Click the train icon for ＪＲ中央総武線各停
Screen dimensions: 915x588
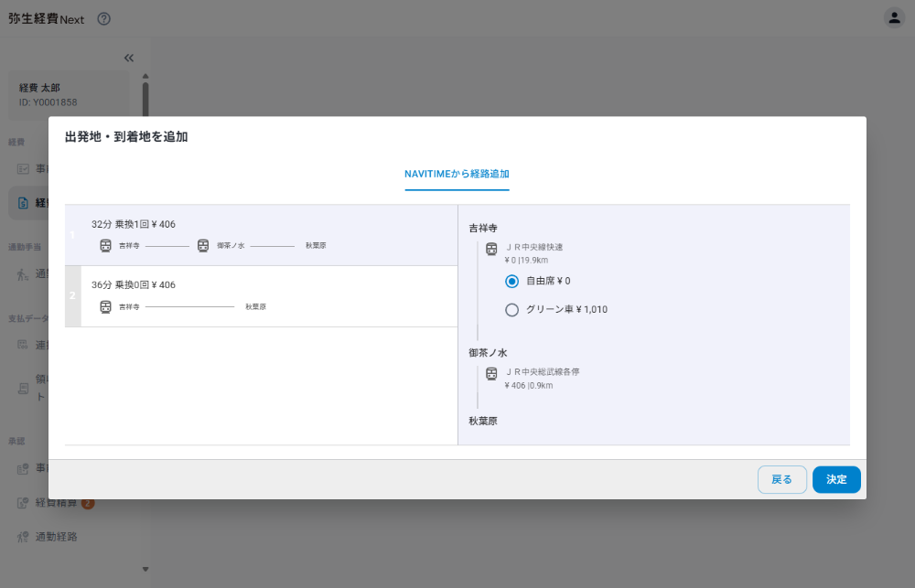pos(491,373)
